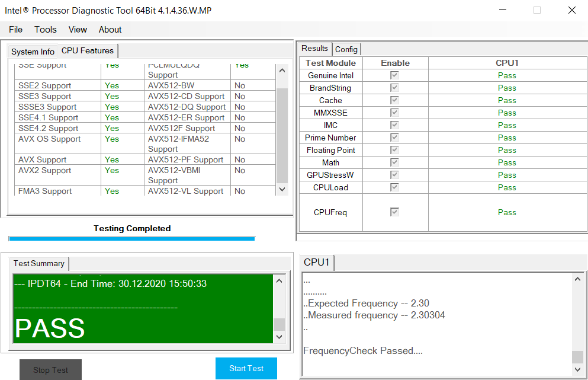Viewport: 588px width, 380px height.
Task: Open the Config tab
Action: 346,49
